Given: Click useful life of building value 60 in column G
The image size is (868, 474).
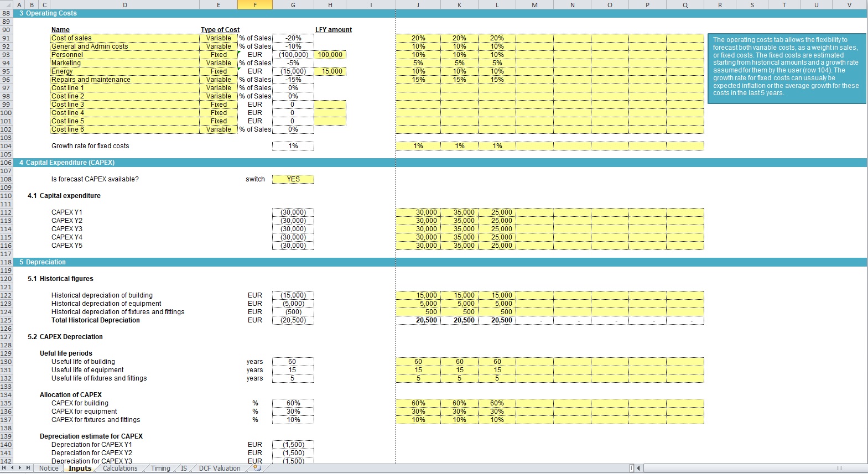Looking at the screenshot, I should tap(293, 362).
